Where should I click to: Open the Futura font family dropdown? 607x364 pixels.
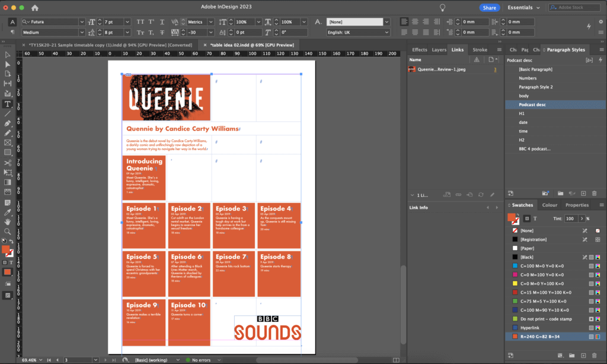(x=82, y=22)
